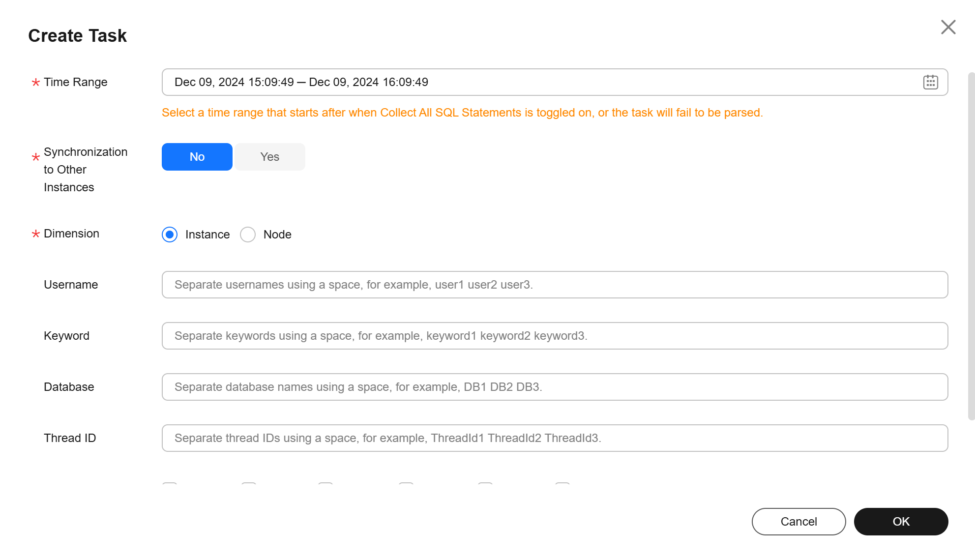Tick the fourth partially visible checkbox below Thread ID
975x560 pixels.
tap(406, 484)
